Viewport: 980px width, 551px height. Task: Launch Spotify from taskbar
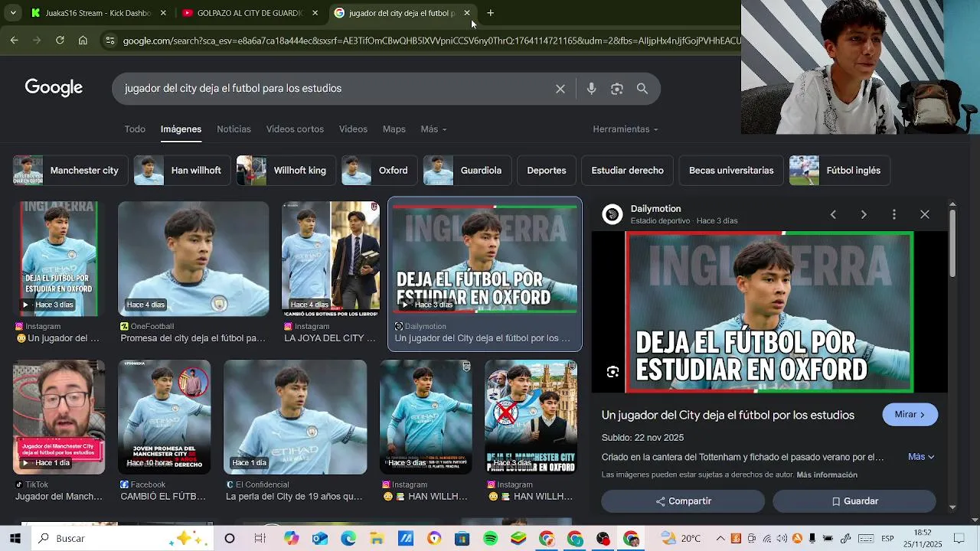point(490,539)
